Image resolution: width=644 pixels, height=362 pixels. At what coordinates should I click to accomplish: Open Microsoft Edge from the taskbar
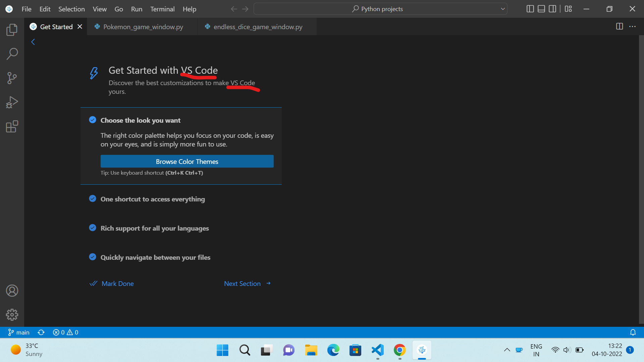[x=333, y=350]
